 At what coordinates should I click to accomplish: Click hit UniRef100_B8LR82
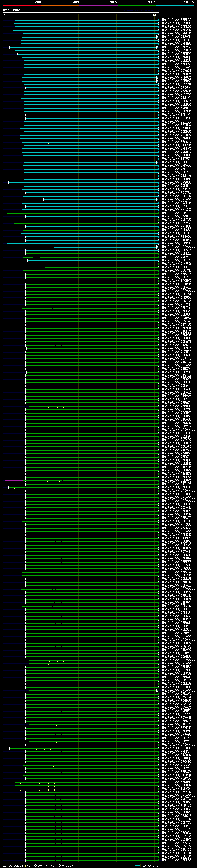click(x=177, y=60)
